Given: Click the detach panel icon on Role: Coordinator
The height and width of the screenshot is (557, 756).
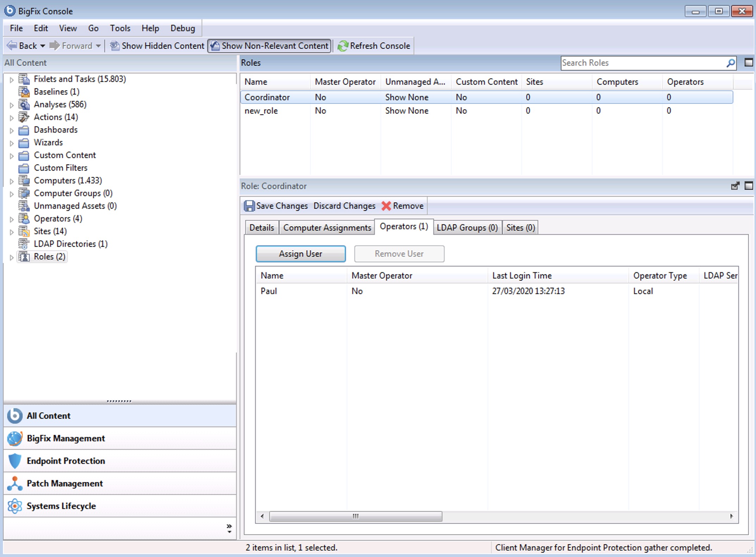Looking at the screenshot, I should (735, 186).
